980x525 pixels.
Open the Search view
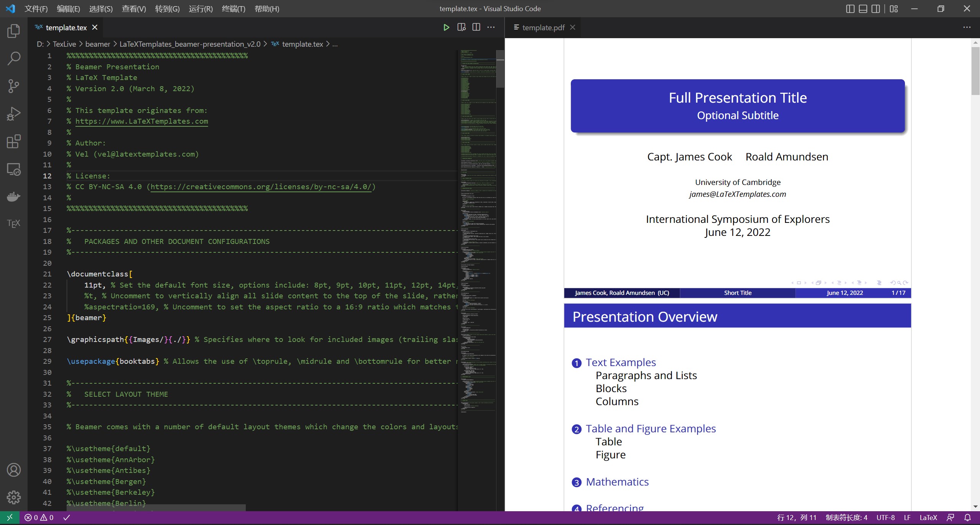tap(14, 59)
